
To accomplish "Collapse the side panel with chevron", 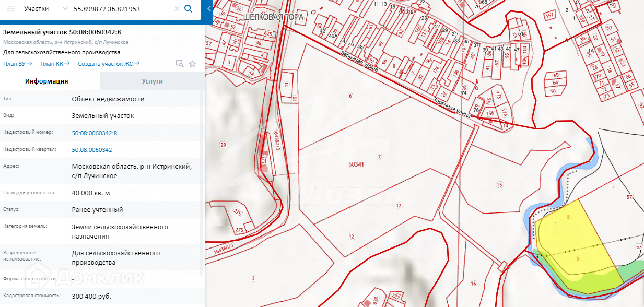I will click(x=209, y=9).
